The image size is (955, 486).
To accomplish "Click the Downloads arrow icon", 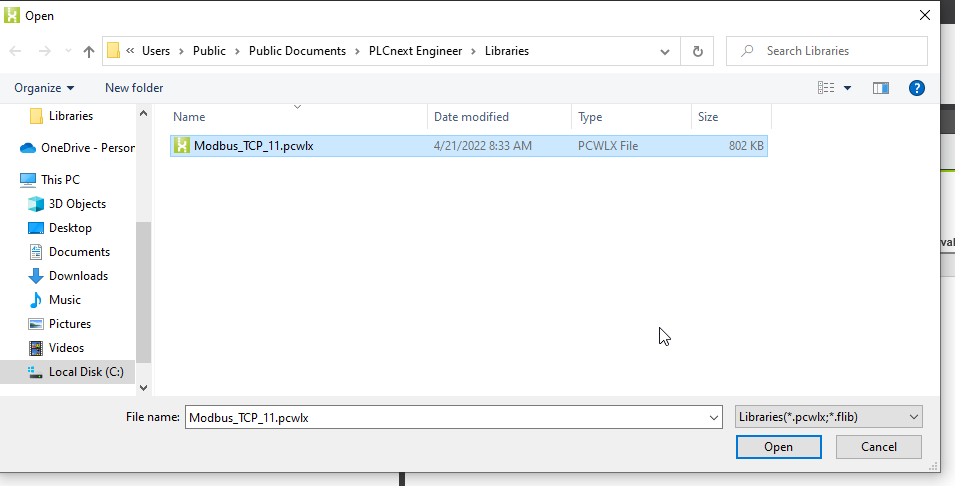I will (x=36, y=276).
